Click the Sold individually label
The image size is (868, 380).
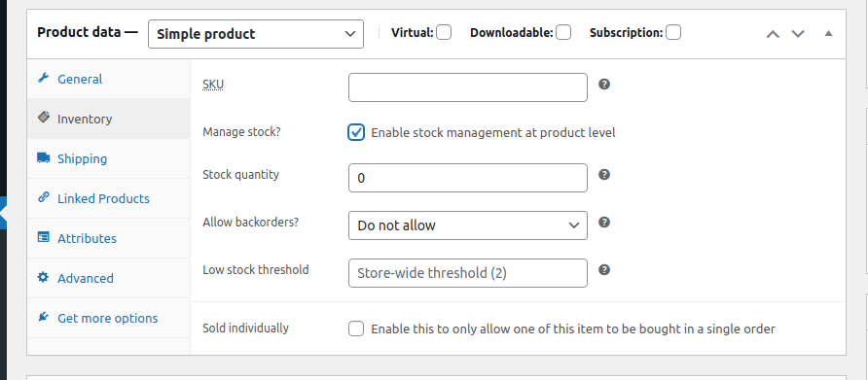246,328
